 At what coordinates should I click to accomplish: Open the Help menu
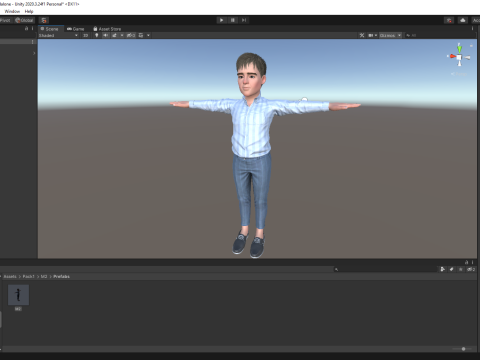tap(29, 11)
